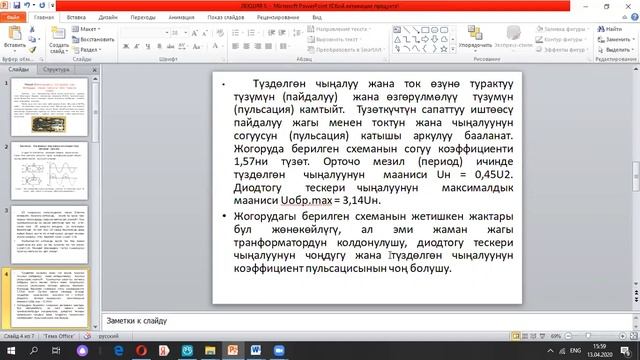Screen dimensions: 640x360
Task: Close the slides thumbnail pane
Action: [94, 70]
